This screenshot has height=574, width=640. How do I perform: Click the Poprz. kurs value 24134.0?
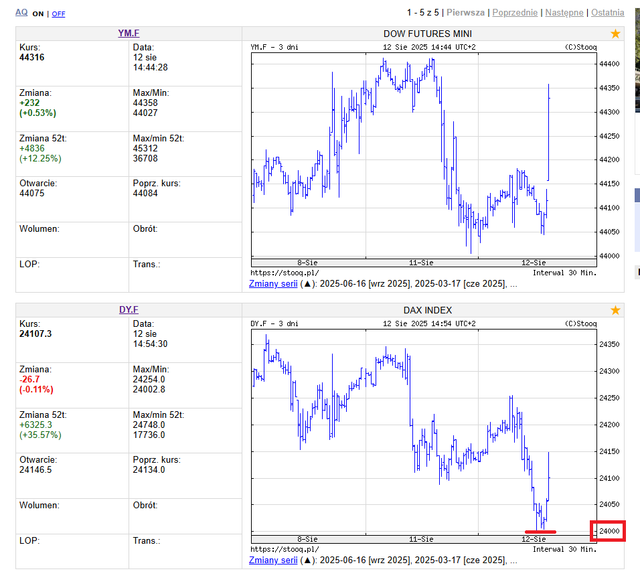click(x=149, y=470)
